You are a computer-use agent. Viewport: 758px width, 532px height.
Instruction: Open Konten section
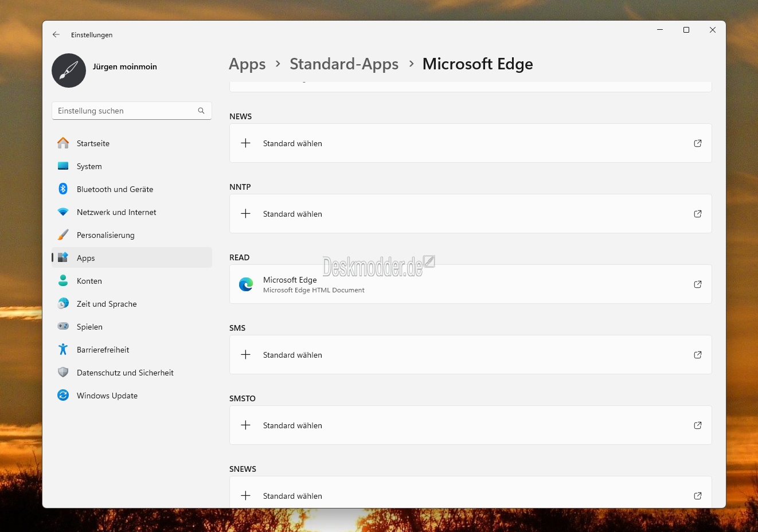pos(132,281)
